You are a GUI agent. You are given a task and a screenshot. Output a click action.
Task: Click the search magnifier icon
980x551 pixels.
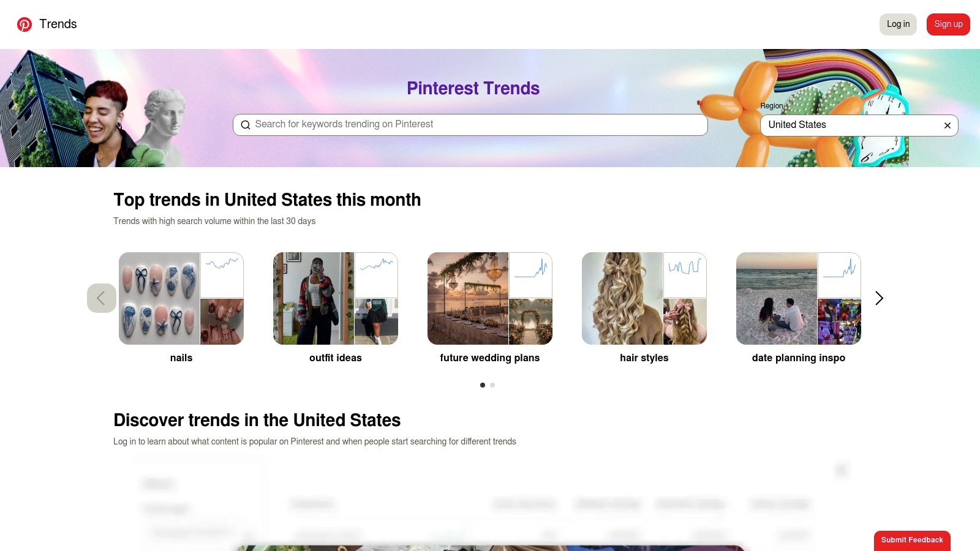[246, 125]
